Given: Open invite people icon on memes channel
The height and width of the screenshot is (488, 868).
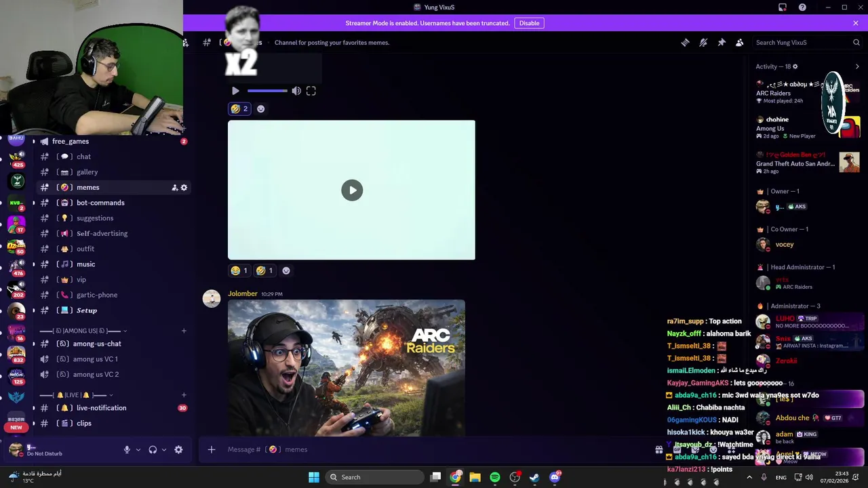Looking at the screenshot, I should pos(174,188).
